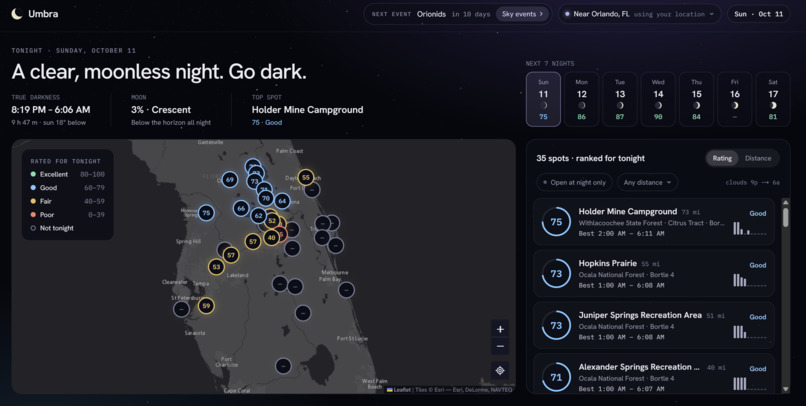Select the Fri 16 night card

(735, 99)
